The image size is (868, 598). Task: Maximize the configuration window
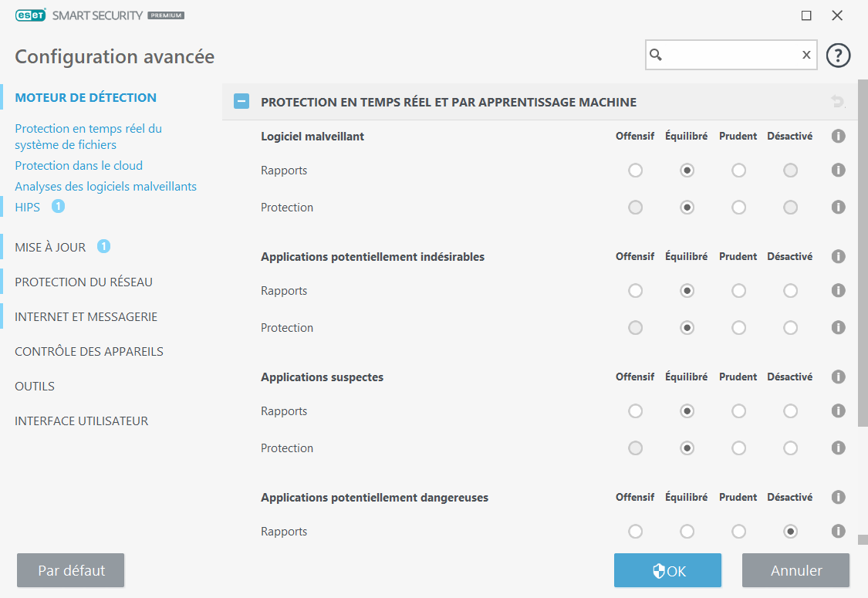pyautogui.click(x=806, y=15)
